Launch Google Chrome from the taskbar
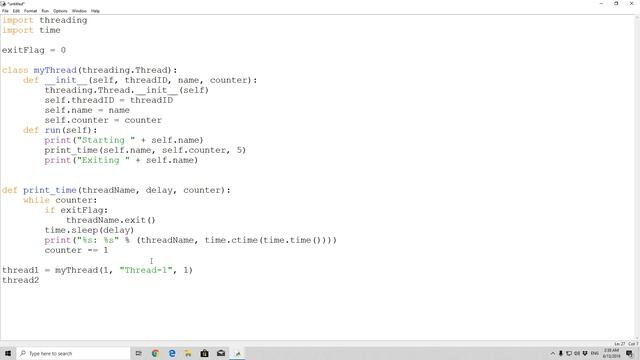Viewport: 640px width, 360px height. pyautogui.click(x=155, y=353)
